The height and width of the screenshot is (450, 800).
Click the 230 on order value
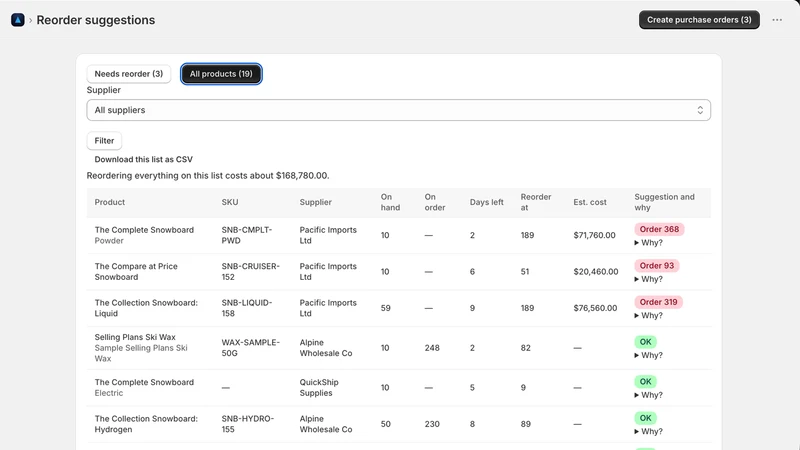(x=432, y=424)
